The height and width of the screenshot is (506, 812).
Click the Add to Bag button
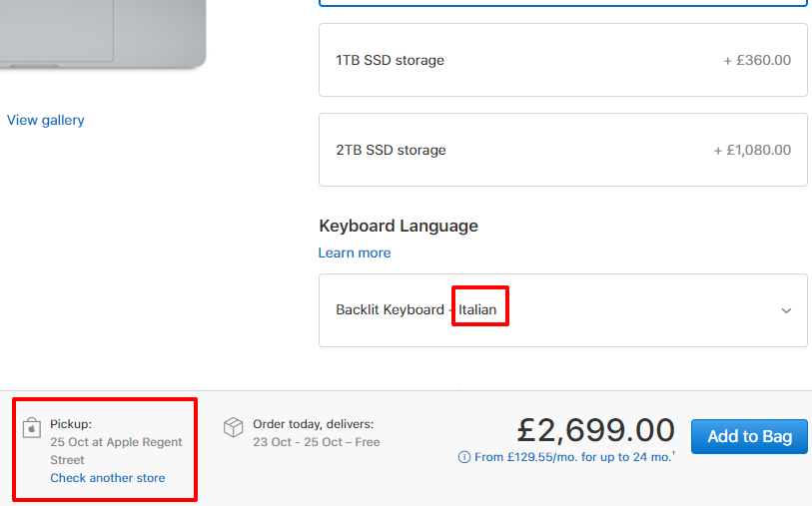749,437
